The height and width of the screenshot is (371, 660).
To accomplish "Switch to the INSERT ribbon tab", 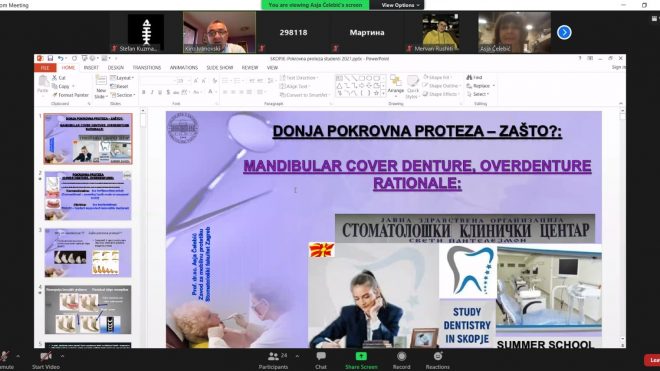I will [x=91, y=68].
